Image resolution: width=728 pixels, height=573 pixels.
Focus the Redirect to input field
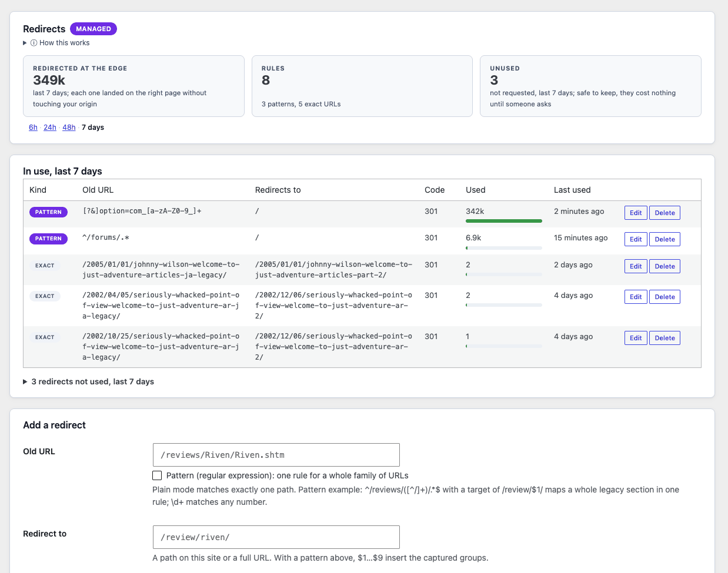click(x=276, y=537)
